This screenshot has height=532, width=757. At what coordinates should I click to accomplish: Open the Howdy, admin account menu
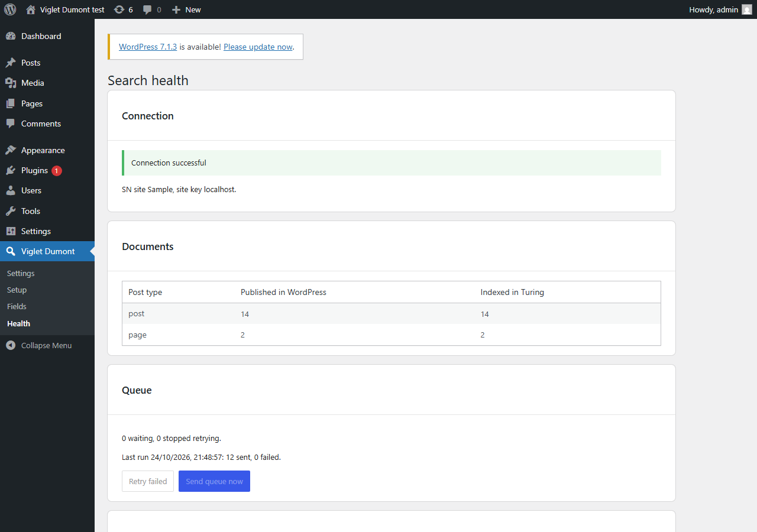point(720,9)
